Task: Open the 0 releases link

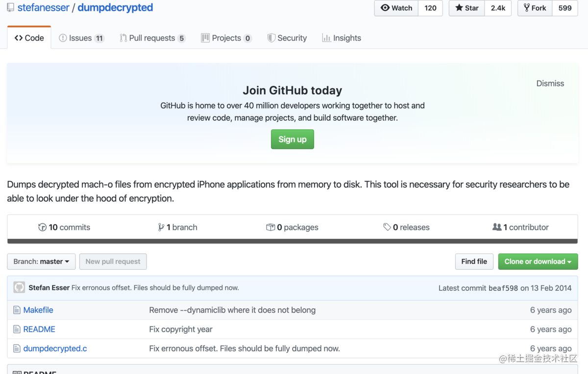Action: [406, 227]
